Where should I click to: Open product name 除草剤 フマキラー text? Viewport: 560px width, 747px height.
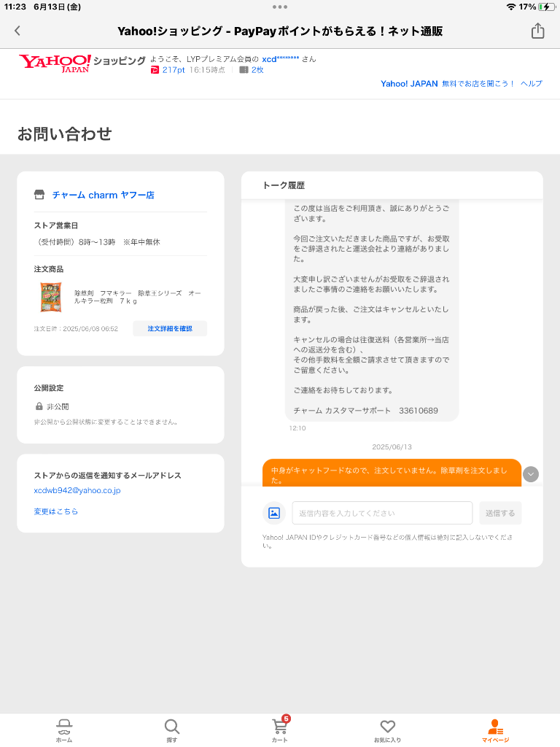138,297
